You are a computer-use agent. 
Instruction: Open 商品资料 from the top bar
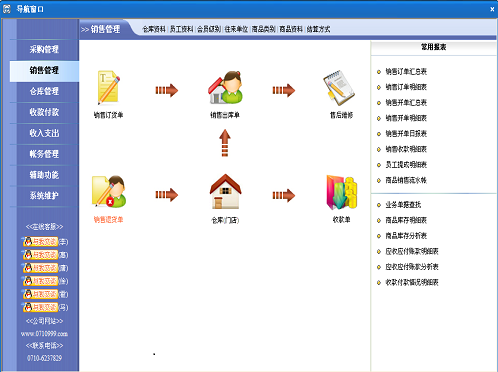coord(291,29)
